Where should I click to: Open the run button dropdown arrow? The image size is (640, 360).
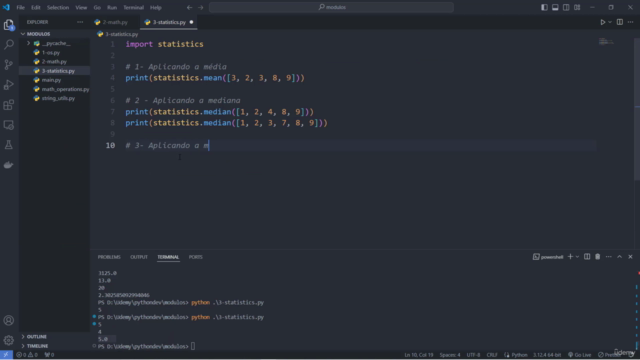tap(610, 22)
